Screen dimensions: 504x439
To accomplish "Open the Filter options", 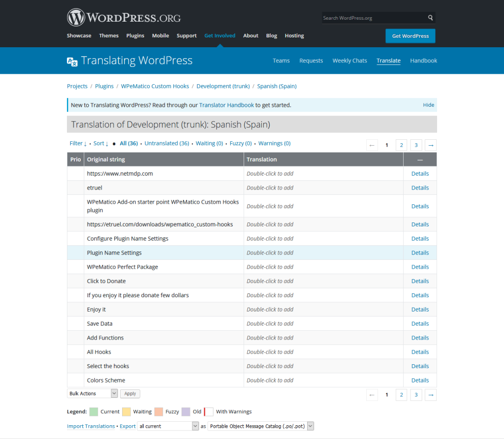I will 78,143.
